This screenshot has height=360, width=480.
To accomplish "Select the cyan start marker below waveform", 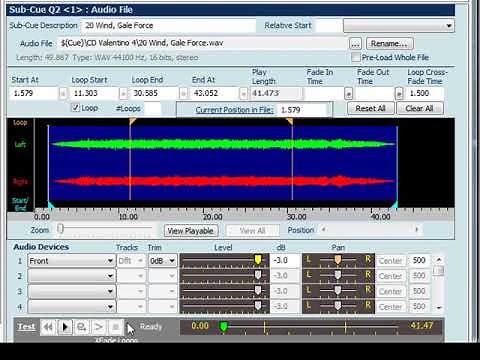I will (51, 205).
